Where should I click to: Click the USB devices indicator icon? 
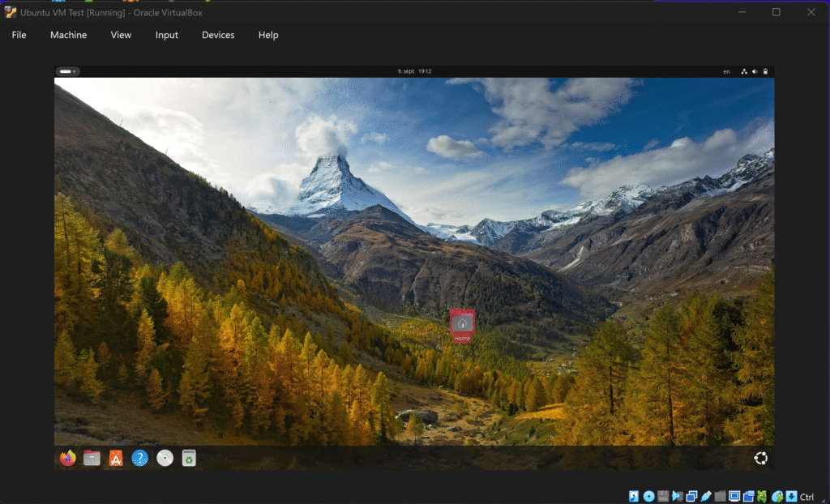coord(705,496)
